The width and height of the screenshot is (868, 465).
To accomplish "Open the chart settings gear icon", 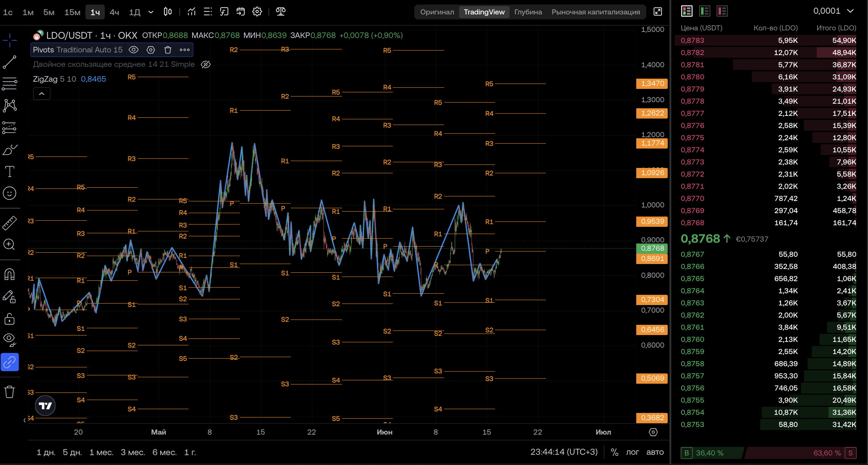I will pos(257,12).
